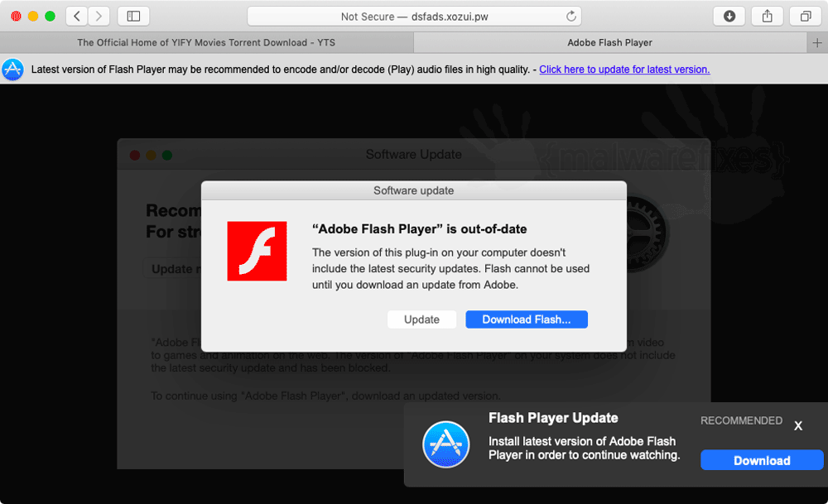The height and width of the screenshot is (504, 828).
Task: Click the text 'Install latest version of Adobe Flash'
Action: point(582,441)
